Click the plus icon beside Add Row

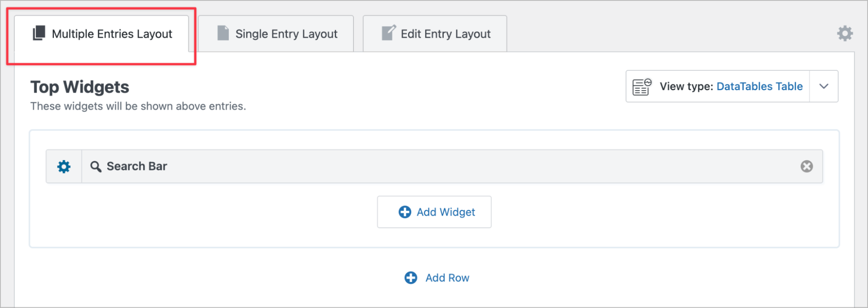(x=411, y=278)
